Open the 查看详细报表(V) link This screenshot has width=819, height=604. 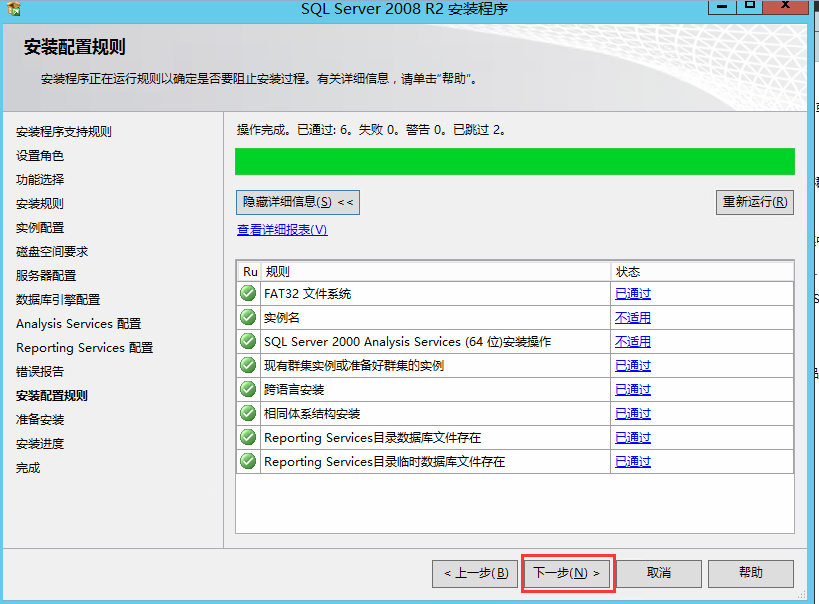(x=282, y=230)
